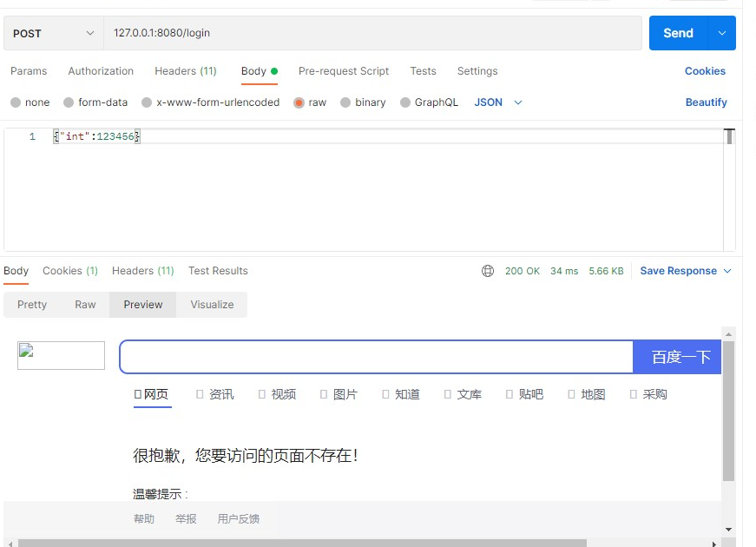Click the green dot indicator on Body tab

tap(274, 71)
